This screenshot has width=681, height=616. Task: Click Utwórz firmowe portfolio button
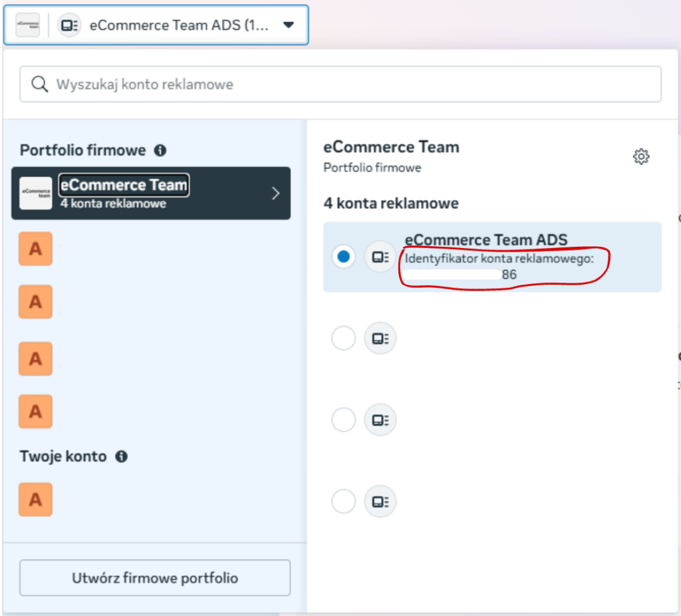click(x=155, y=578)
